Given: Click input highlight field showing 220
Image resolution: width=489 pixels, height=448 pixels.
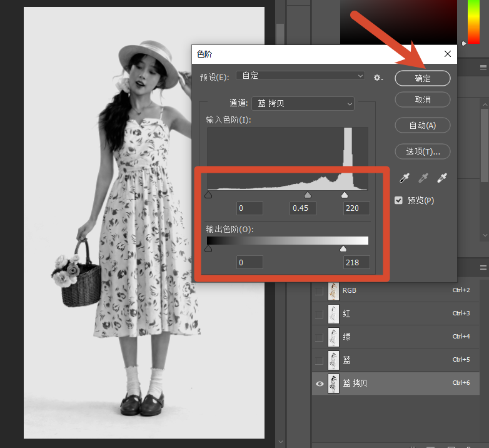Looking at the screenshot, I should pyautogui.click(x=356, y=208).
